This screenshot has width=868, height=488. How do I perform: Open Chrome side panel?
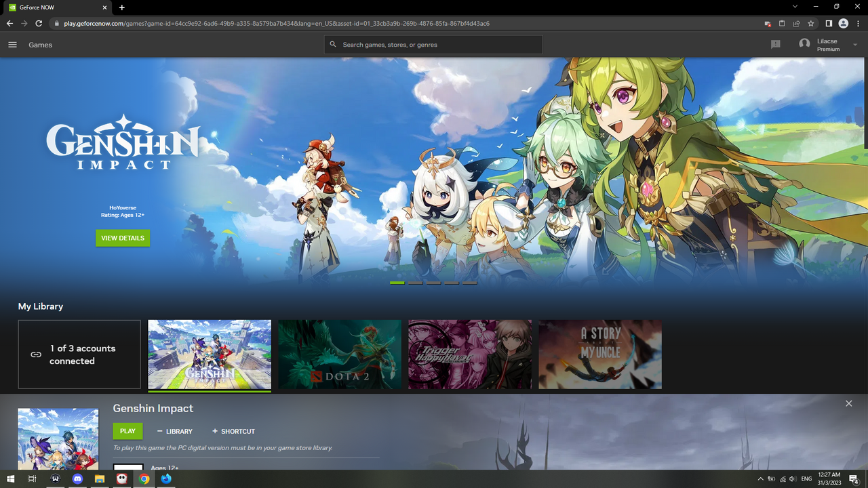(829, 23)
